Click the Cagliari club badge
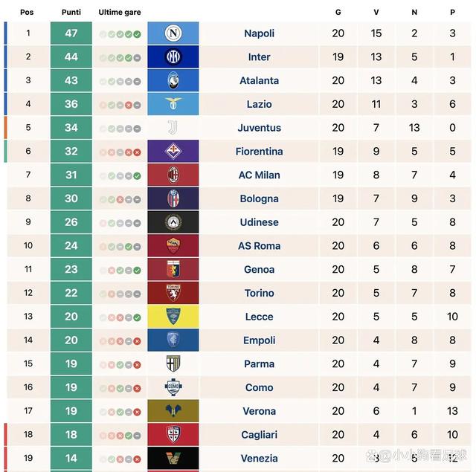The height and width of the screenshot is (472, 476). [173, 435]
